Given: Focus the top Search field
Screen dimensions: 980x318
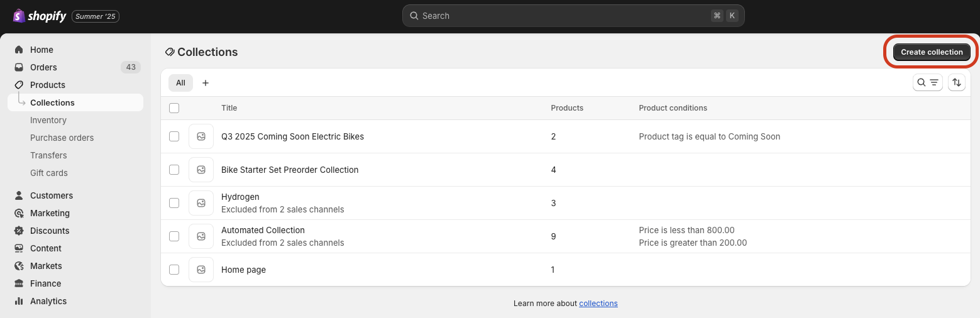Looking at the screenshot, I should coord(573,16).
